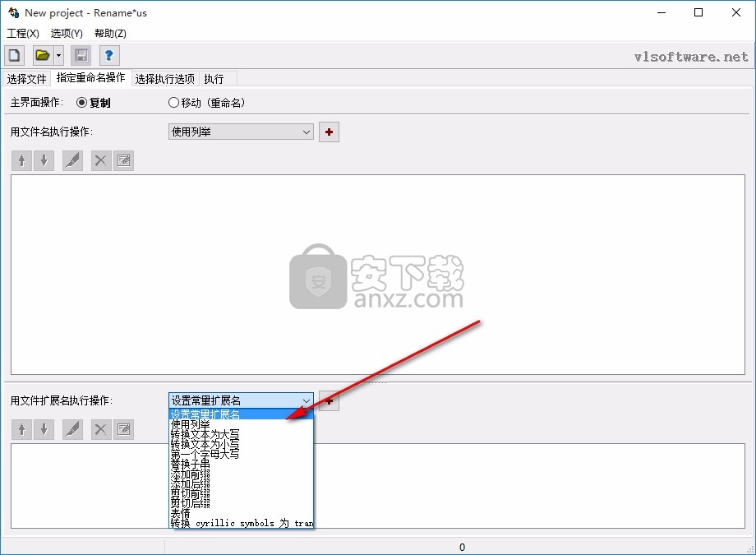
Task: Click move down arrow in file name actions
Action: click(44, 160)
